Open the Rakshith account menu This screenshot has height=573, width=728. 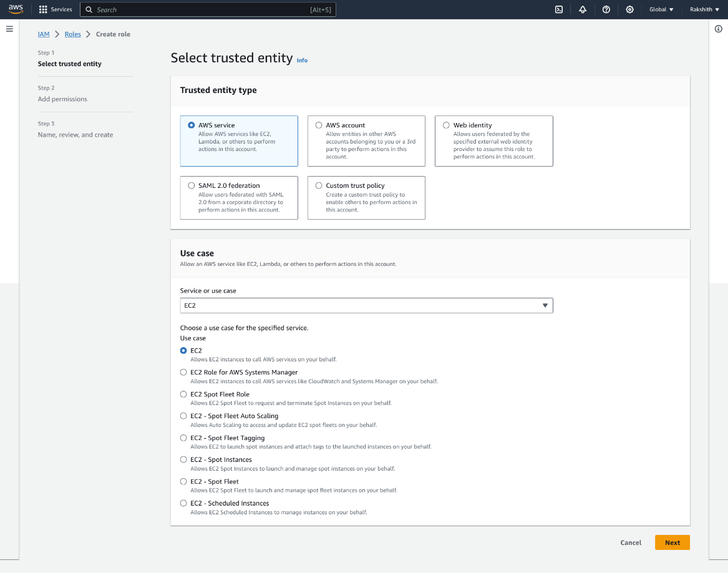pyautogui.click(x=704, y=9)
